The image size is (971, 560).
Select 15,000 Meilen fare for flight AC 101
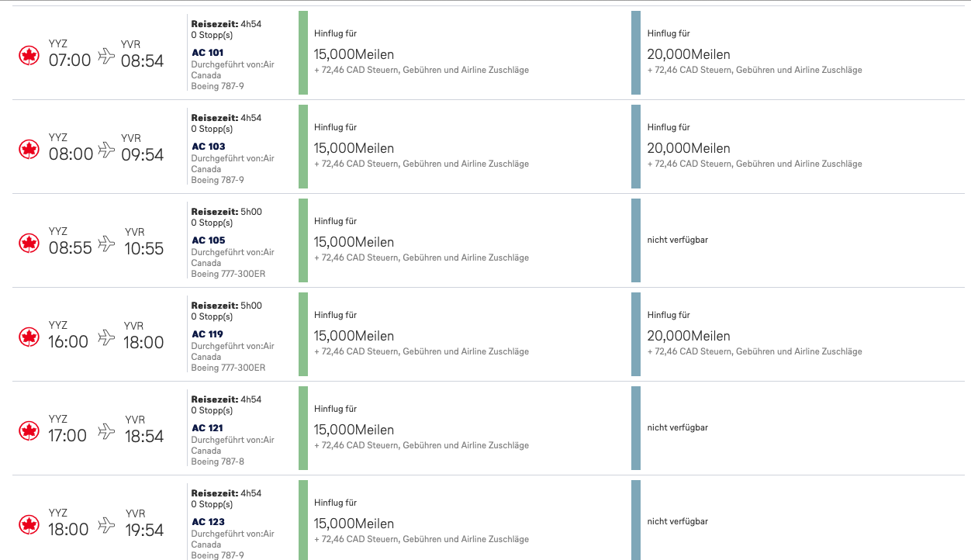(354, 54)
